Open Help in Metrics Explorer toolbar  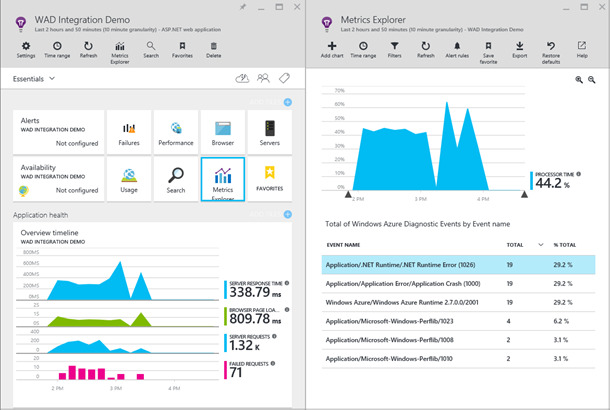[x=582, y=50]
